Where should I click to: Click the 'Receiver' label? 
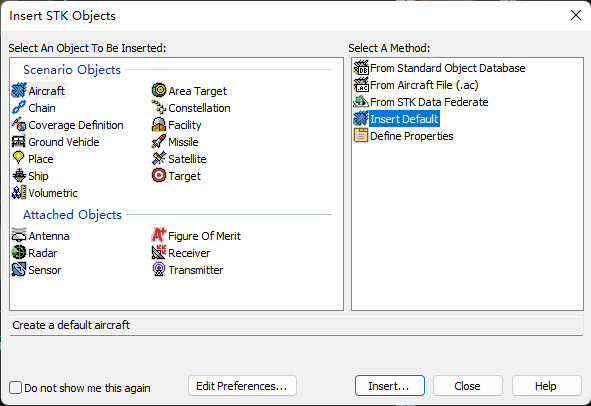pyautogui.click(x=189, y=253)
